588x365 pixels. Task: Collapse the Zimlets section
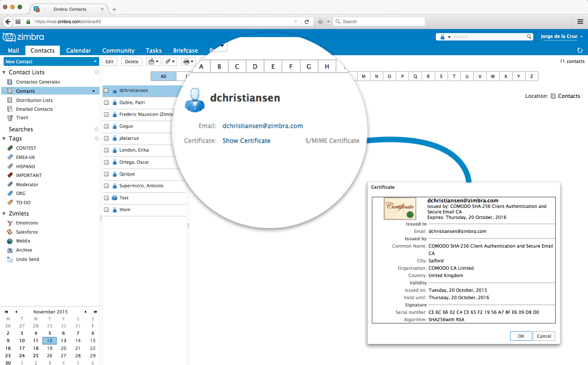click(x=4, y=214)
